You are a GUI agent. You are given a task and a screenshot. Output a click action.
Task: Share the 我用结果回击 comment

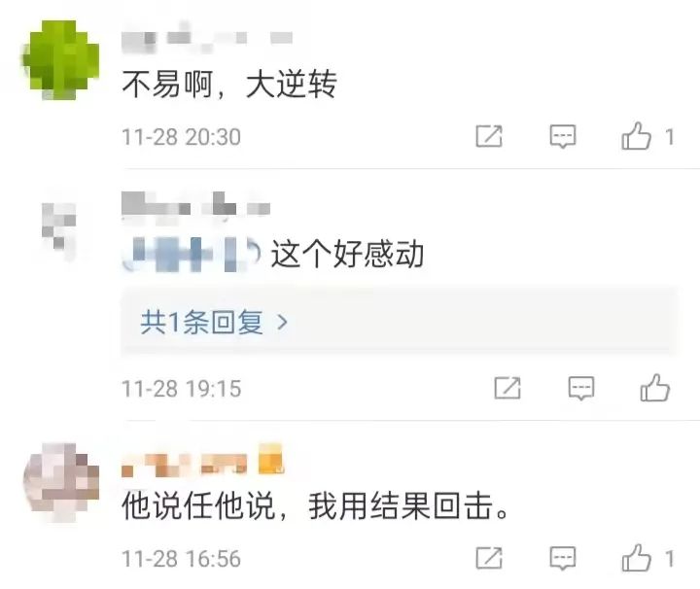(x=489, y=558)
